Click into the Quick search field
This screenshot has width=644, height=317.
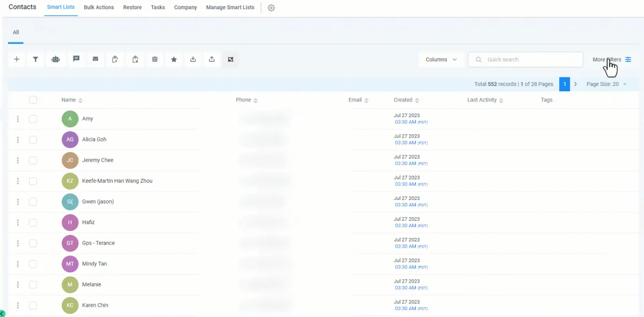click(x=525, y=60)
